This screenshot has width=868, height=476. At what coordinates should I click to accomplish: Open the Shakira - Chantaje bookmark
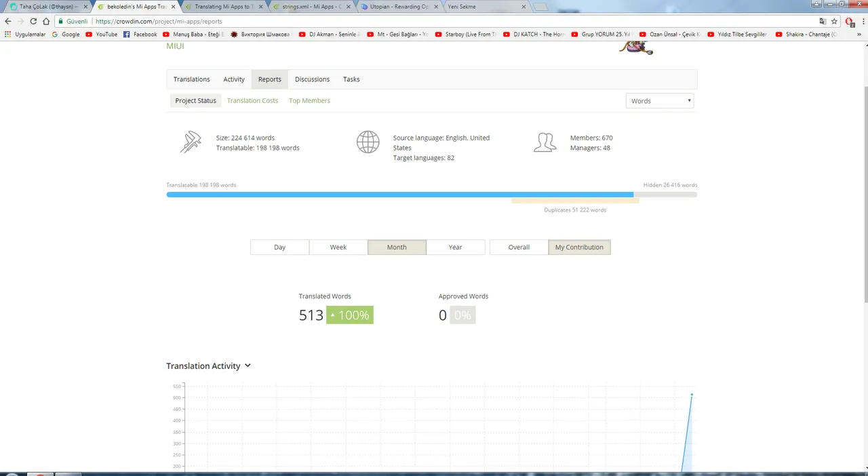click(806, 34)
